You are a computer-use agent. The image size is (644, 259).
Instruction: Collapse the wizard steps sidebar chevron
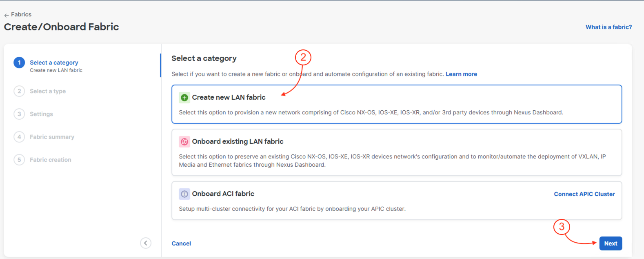146,243
